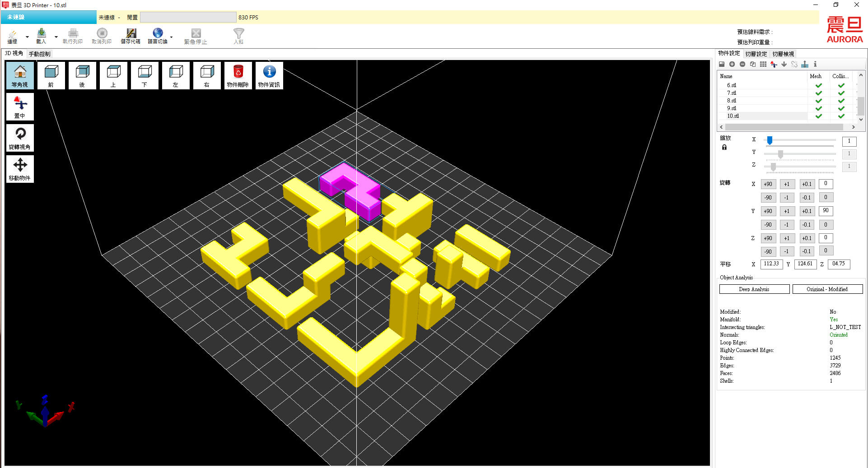Switch to the 手動控制 tab
This screenshot has width=868, height=468.
click(40, 54)
